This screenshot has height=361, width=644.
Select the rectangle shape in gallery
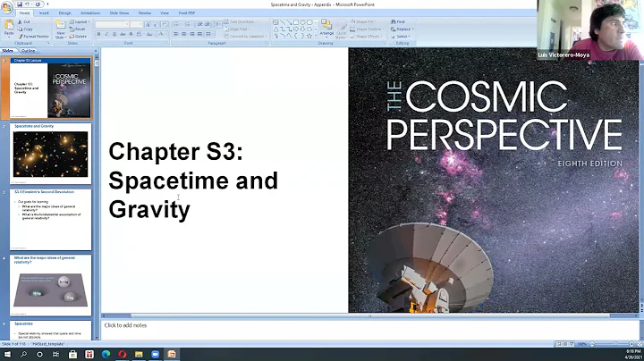point(296,22)
